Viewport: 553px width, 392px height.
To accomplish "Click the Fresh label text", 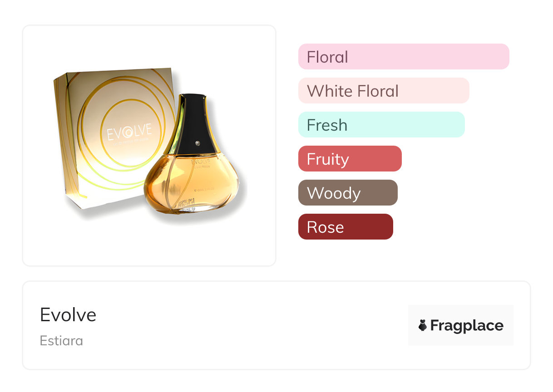I will coord(327,125).
